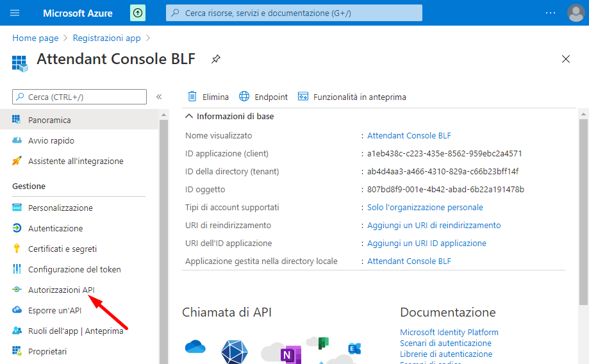Open Scenari di autenticazione link

pyautogui.click(x=445, y=343)
